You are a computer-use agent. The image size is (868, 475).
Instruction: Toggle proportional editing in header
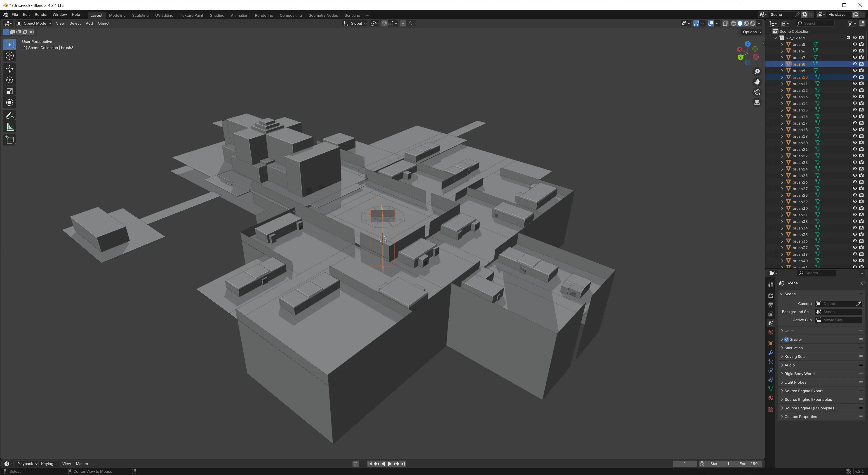click(403, 24)
